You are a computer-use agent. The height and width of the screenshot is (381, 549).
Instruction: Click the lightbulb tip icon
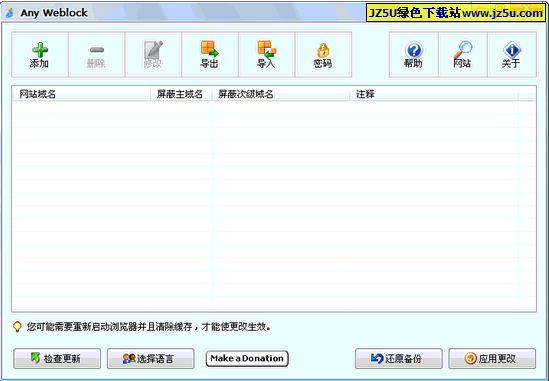(x=17, y=327)
